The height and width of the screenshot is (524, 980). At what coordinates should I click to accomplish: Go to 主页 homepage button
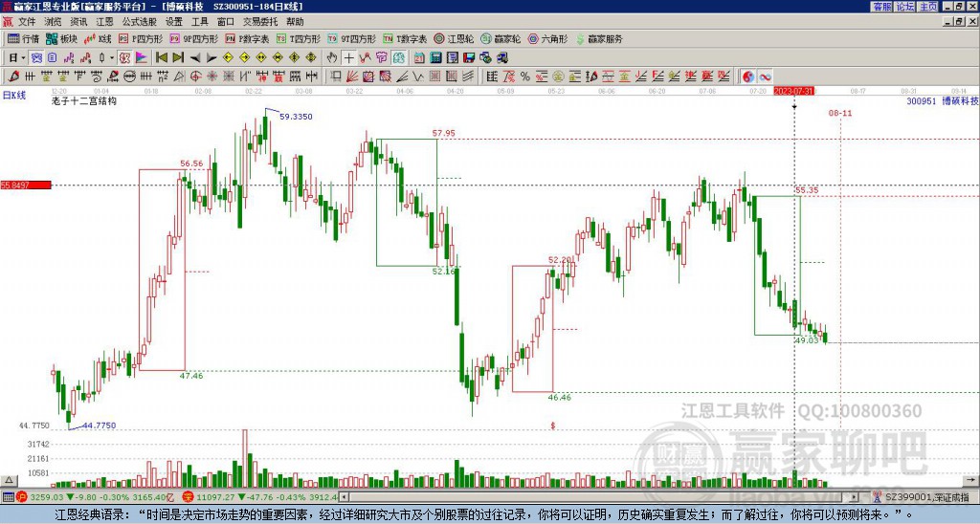pos(928,7)
